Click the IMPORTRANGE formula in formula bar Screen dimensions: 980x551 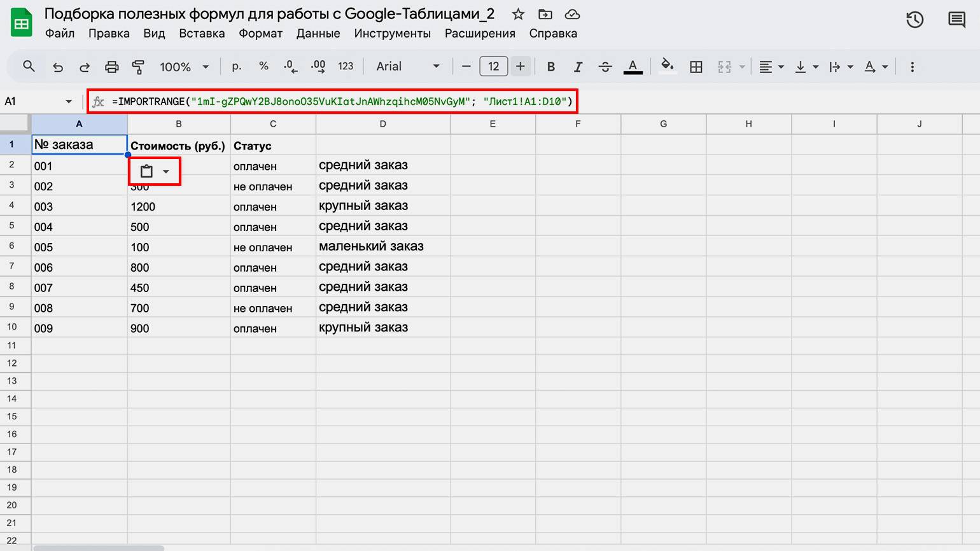(x=342, y=101)
